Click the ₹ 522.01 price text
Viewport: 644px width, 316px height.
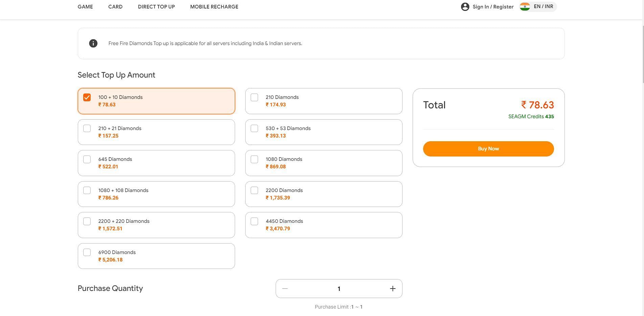coord(108,167)
